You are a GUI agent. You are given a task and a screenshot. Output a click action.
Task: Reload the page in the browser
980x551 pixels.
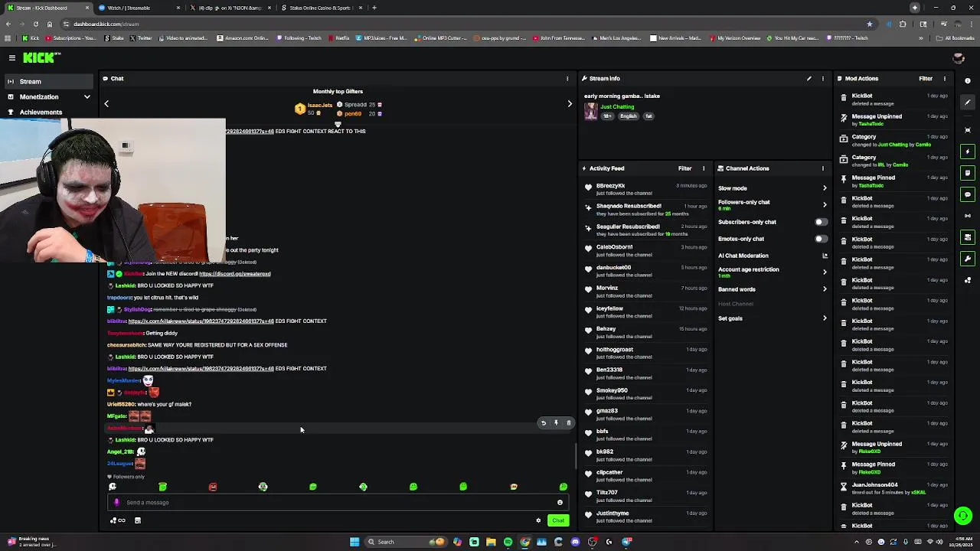tap(35, 24)
